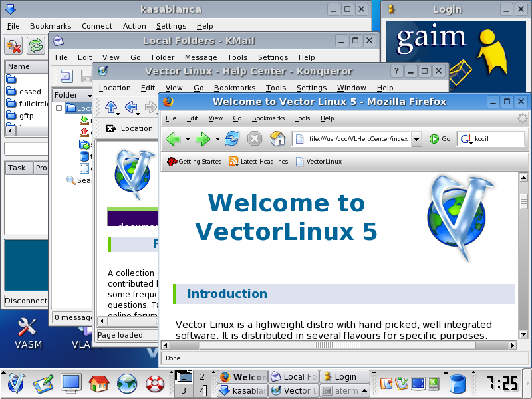Open the Bookmarks menu in Firefox

(268, 118)
